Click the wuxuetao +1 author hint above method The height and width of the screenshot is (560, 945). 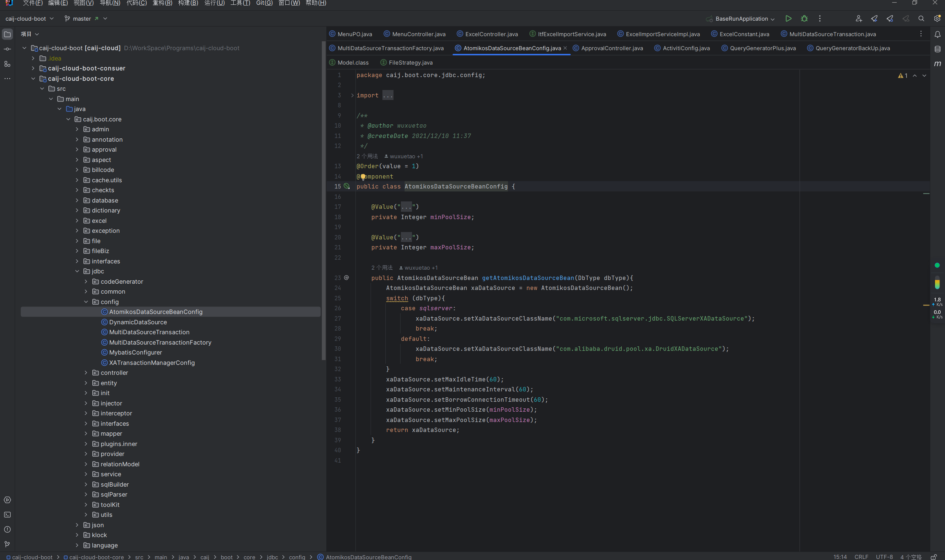coord(418,268)
